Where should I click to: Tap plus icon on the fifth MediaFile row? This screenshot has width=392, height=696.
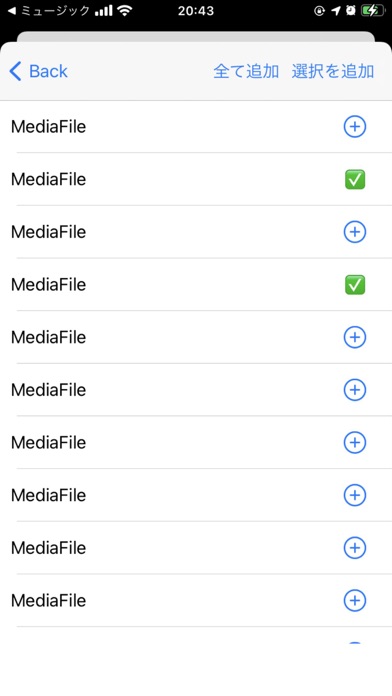(x=355, y=337)
